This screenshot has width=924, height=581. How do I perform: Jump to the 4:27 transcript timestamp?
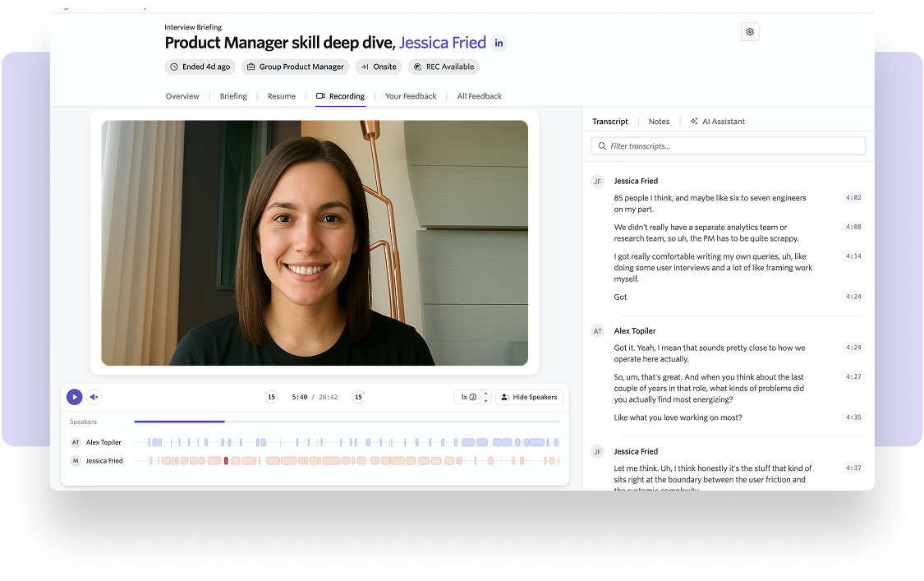point(853,377)
